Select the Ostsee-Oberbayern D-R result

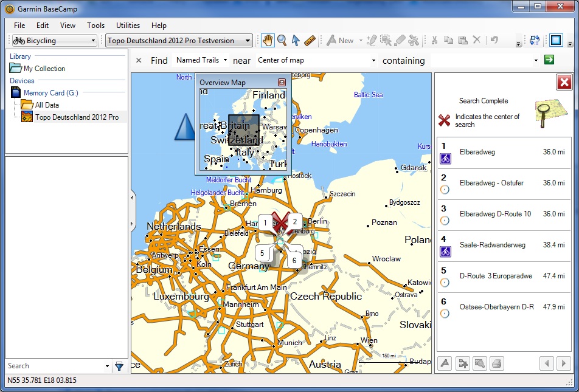(x=504, y=308)
